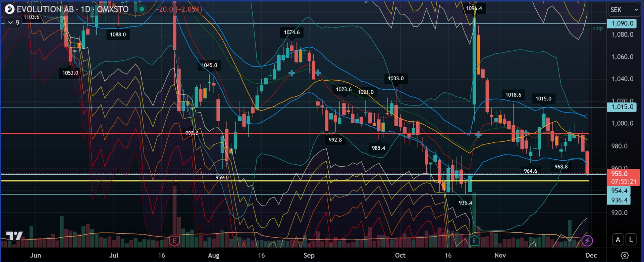Screen dimensions: 644x262
Task: Click the 1,080.0 price axis label
Action: pyautogui.click(x=622, y=35)
